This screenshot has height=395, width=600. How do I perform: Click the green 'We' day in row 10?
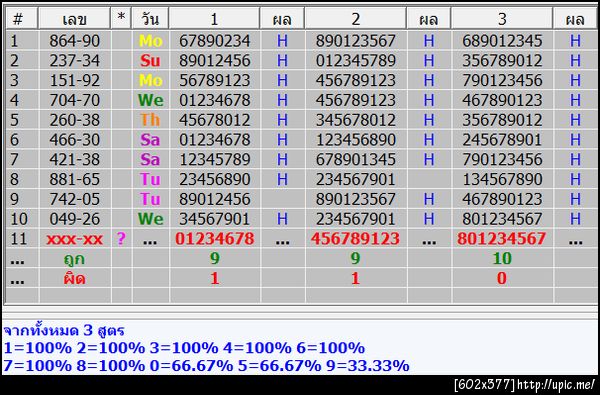click(150, 219)
